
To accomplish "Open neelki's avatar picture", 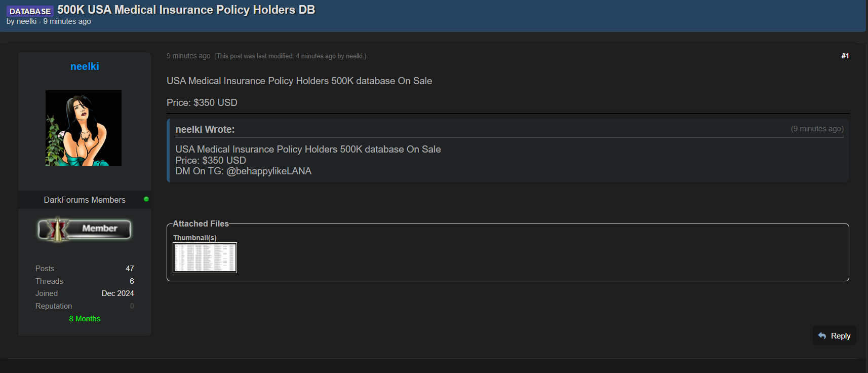I will pos(84,128).
